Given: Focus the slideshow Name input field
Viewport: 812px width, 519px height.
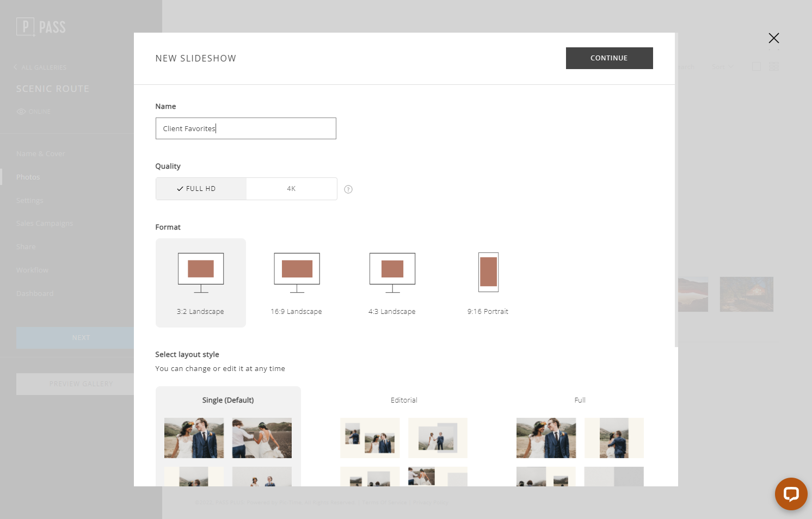Looking at the screenshot, I should pyautogui.click(x=245, y=128).
